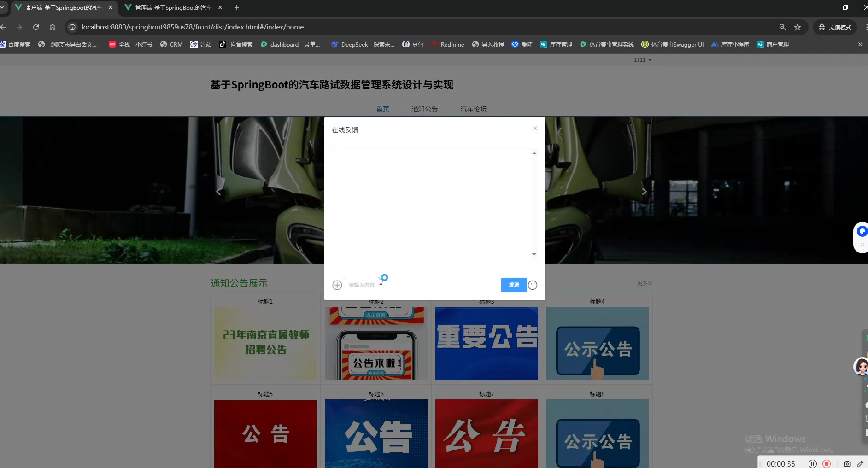Expand the 1111 user dropdown
Image resolution: width=868 pixels, height=468 pixels.
(x=643, y=60)
